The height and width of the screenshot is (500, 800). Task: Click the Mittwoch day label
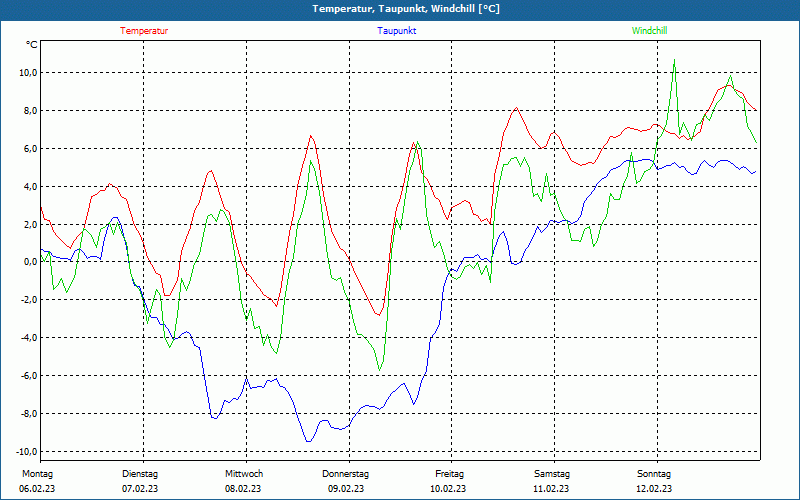pyautogui.click(x=244, y=474)
